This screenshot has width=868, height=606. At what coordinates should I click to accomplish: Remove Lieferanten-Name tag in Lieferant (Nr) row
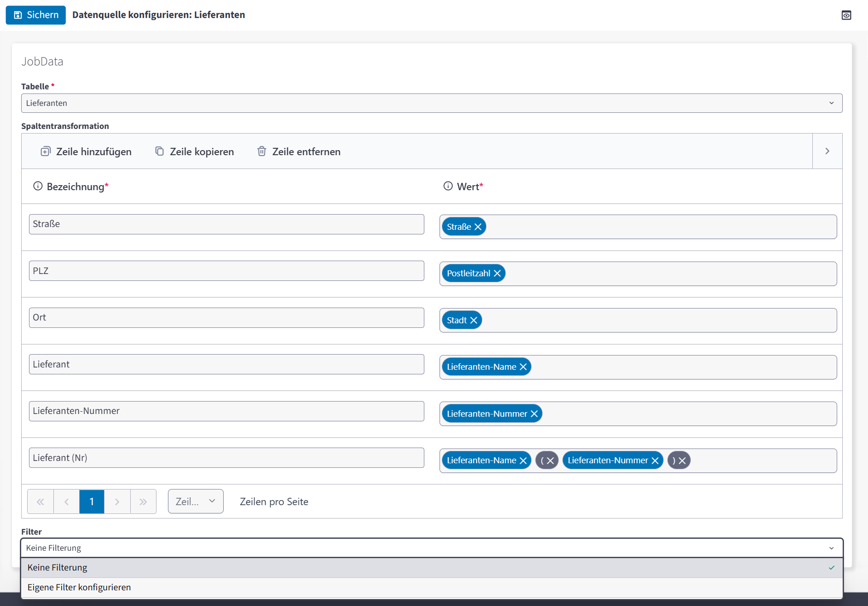click(523, 460)
